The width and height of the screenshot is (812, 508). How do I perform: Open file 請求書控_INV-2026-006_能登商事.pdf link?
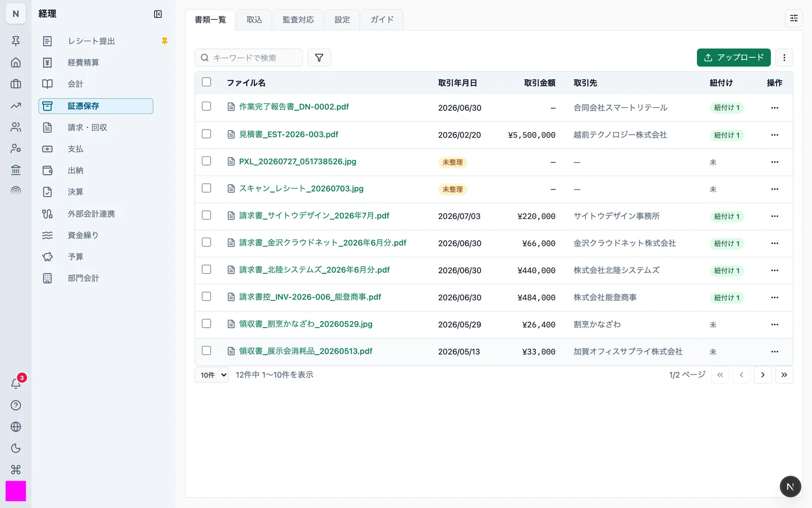coord(310,297)
